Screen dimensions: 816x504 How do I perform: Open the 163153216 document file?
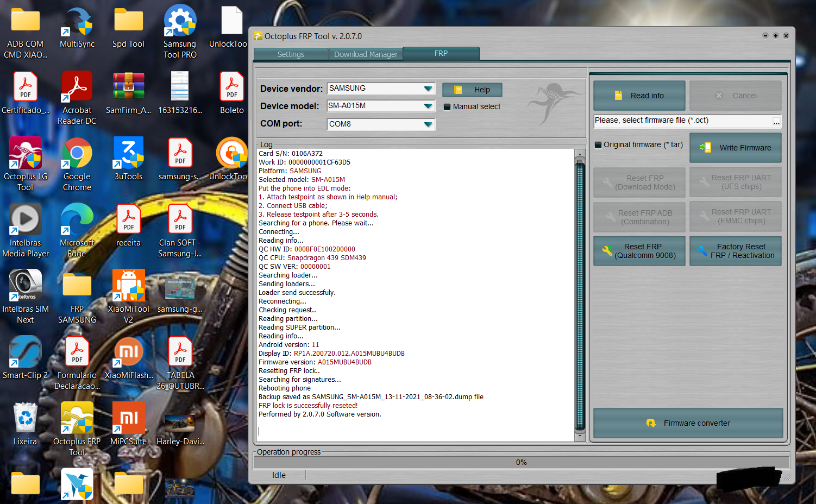click(180, 93)
